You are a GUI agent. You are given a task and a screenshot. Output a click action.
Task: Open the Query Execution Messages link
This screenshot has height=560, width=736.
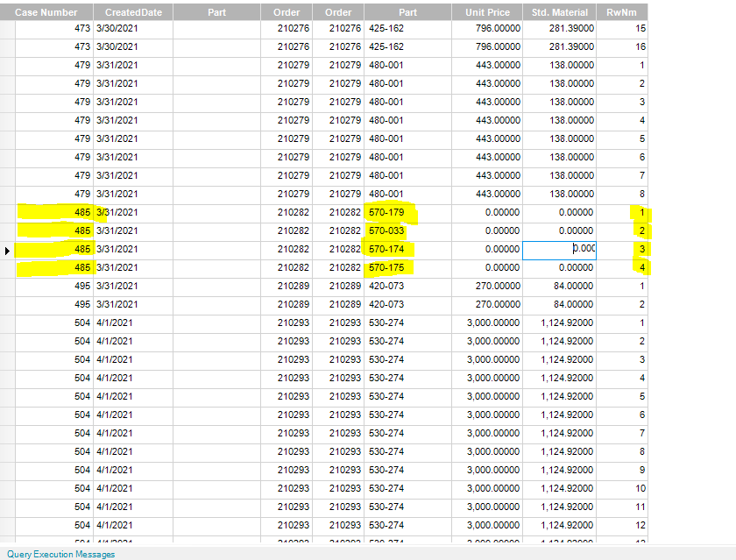pos(61,554)
